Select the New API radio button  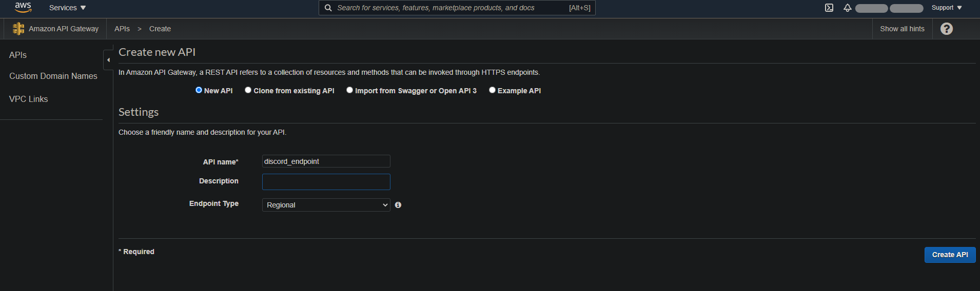click(199, 90)
